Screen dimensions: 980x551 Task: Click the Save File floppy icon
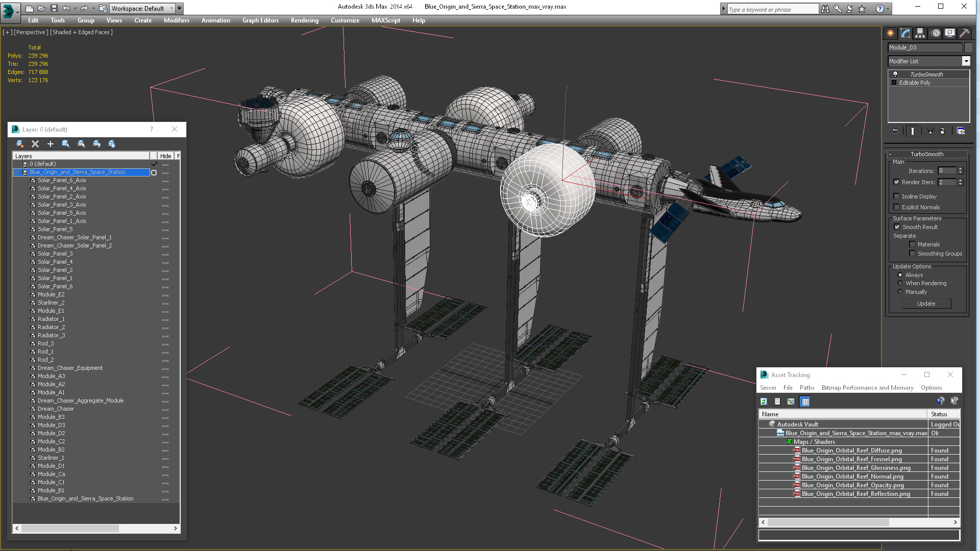click(54, 8)
